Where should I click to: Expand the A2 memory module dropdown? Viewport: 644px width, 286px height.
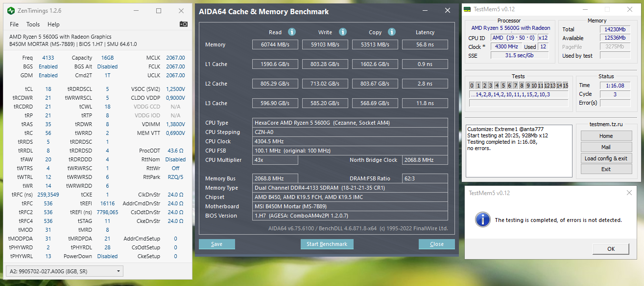tap(64, 271)
